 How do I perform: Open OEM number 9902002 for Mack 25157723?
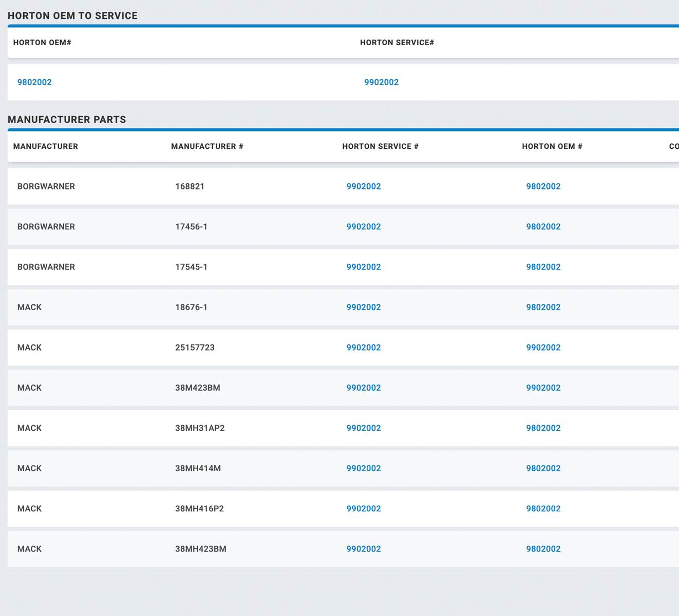543,348
